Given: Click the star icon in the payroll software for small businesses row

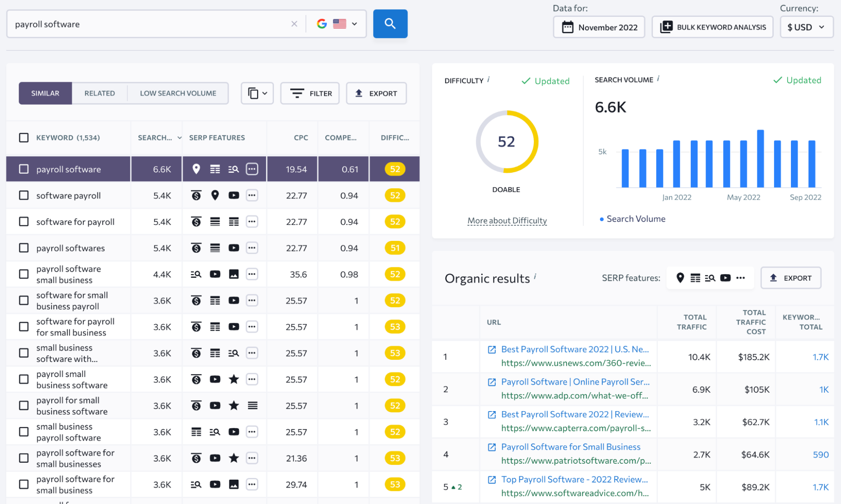Looking at the screenshot, I should (233, 458).
